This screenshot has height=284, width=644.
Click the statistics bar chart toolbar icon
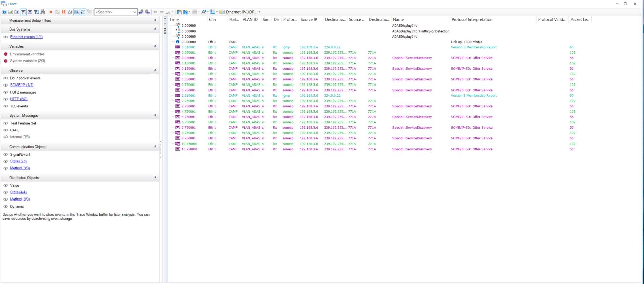point(10,12)
